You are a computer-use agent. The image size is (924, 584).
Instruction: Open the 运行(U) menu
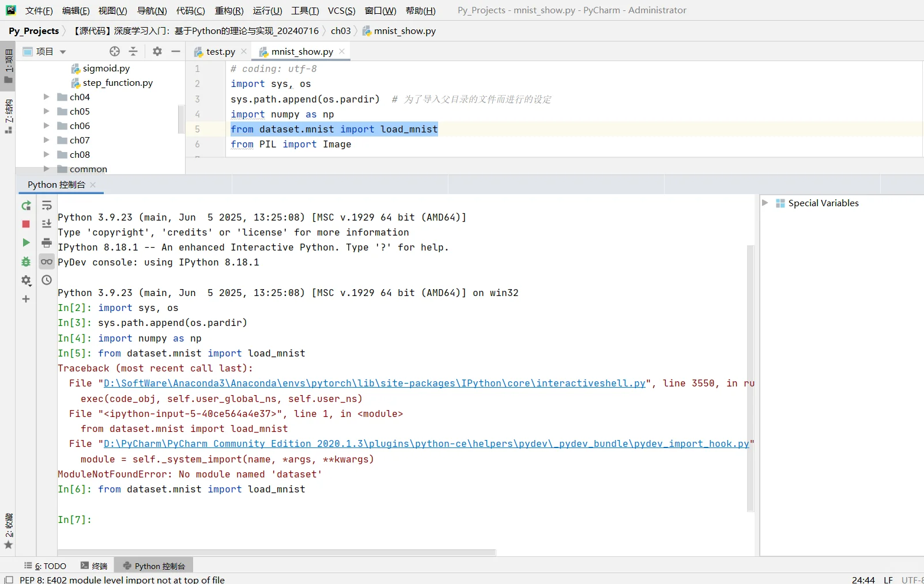pos(267,10)
